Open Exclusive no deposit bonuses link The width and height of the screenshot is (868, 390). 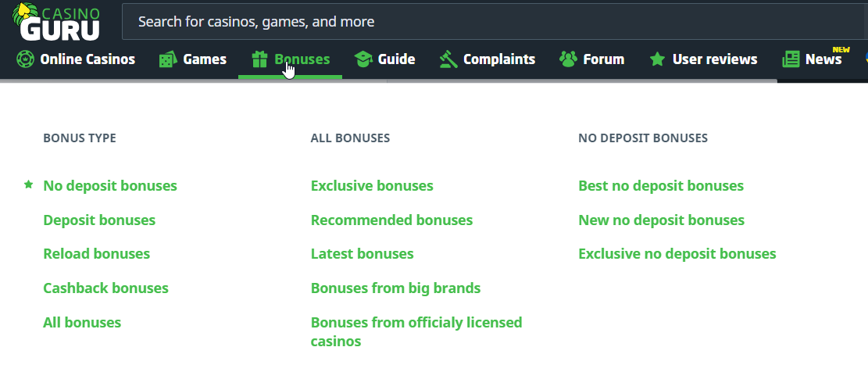[x=677, y=254]
